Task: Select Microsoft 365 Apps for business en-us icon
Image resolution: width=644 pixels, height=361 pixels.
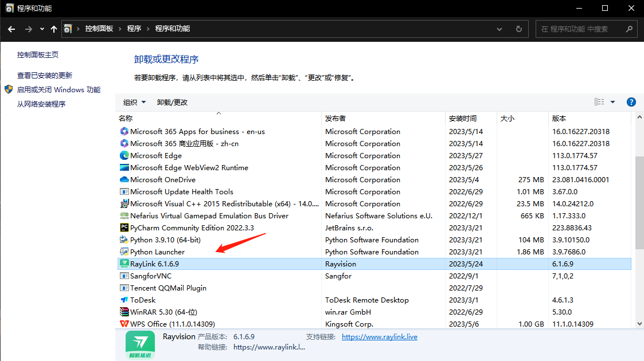Action: [x=124, y=131]
